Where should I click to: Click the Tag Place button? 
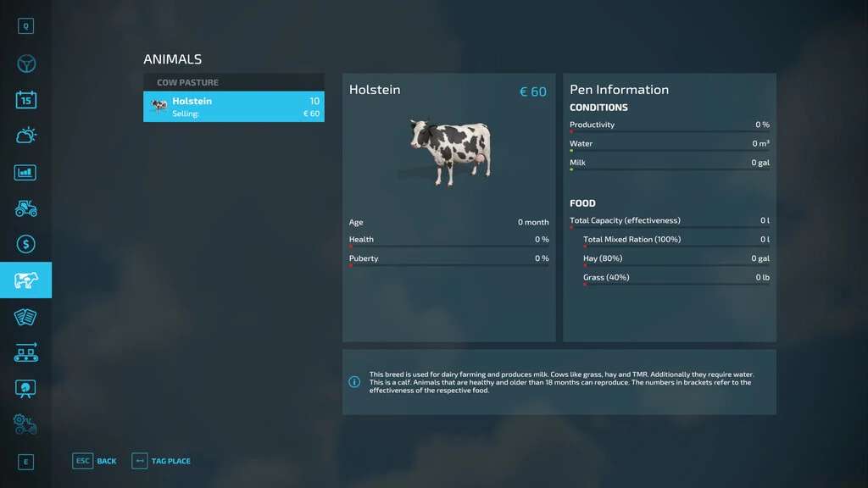161,461
